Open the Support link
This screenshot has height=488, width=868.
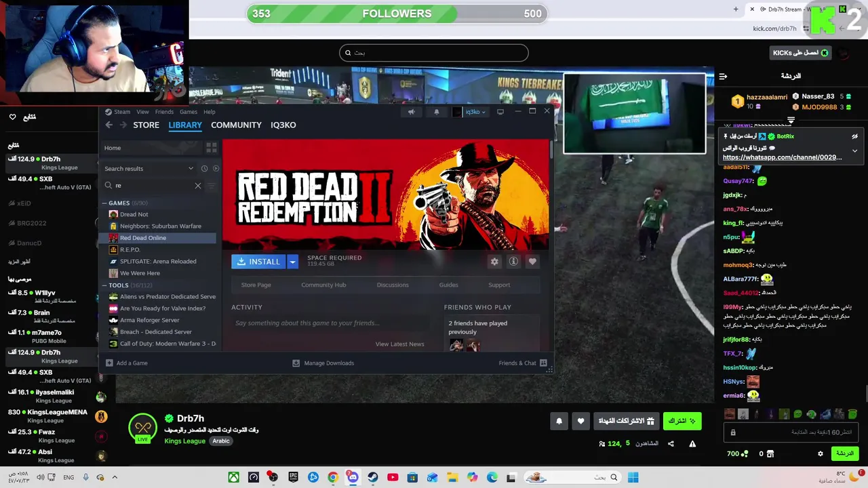tap(499, 285)
